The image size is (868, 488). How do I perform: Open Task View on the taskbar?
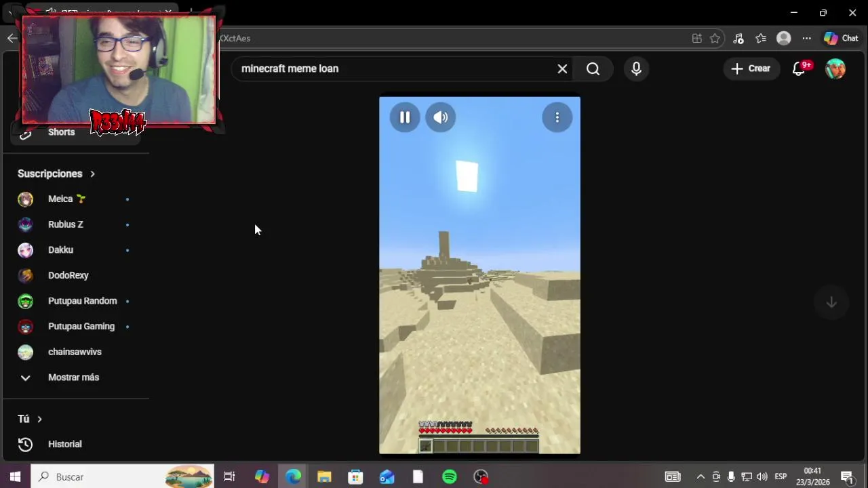click(x=229, y=476)
